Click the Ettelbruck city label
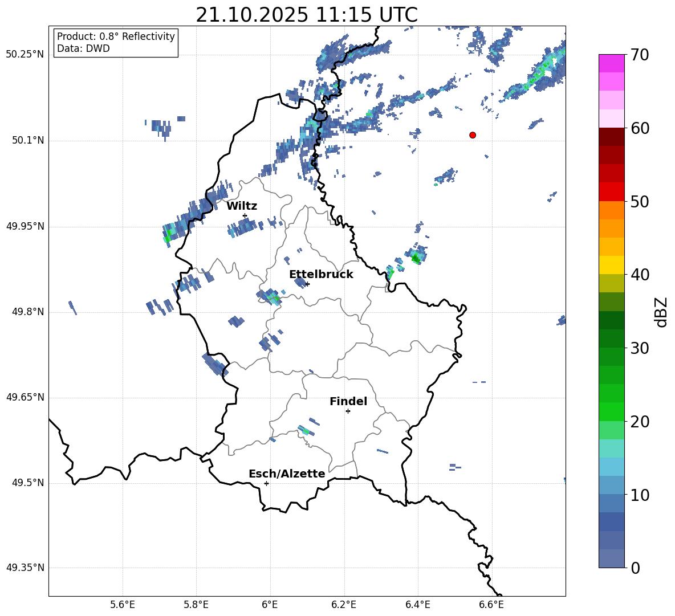This screenshot has width=675, height=616. [321, 275]
